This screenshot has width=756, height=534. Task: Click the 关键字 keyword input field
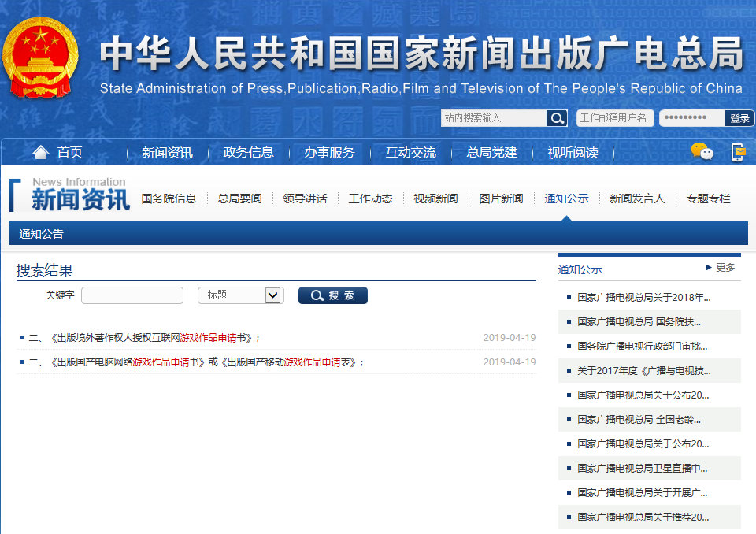coord(132,295)
